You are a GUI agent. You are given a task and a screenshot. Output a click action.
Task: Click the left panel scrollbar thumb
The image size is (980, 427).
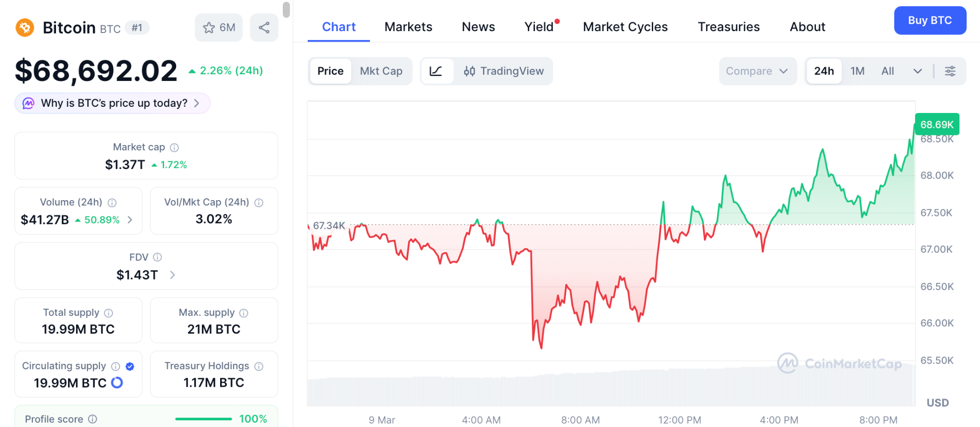(x=286, y=10)
